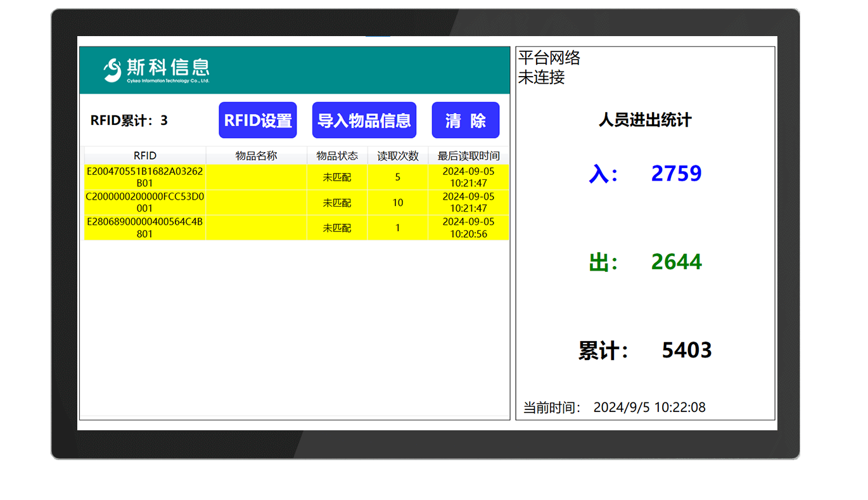
Task: Click the 读取次数 column header
Action: click(397, 155)
